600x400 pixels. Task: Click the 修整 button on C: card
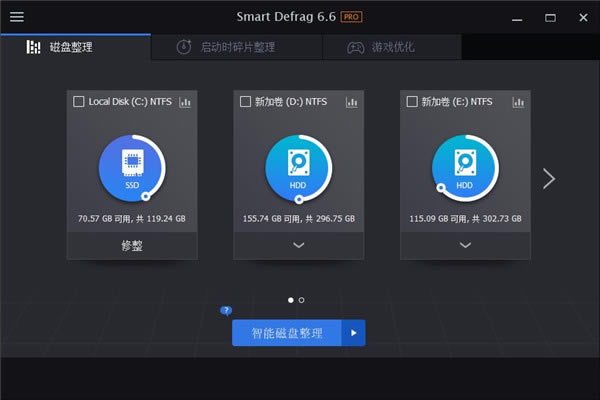(x=132, y=245)
